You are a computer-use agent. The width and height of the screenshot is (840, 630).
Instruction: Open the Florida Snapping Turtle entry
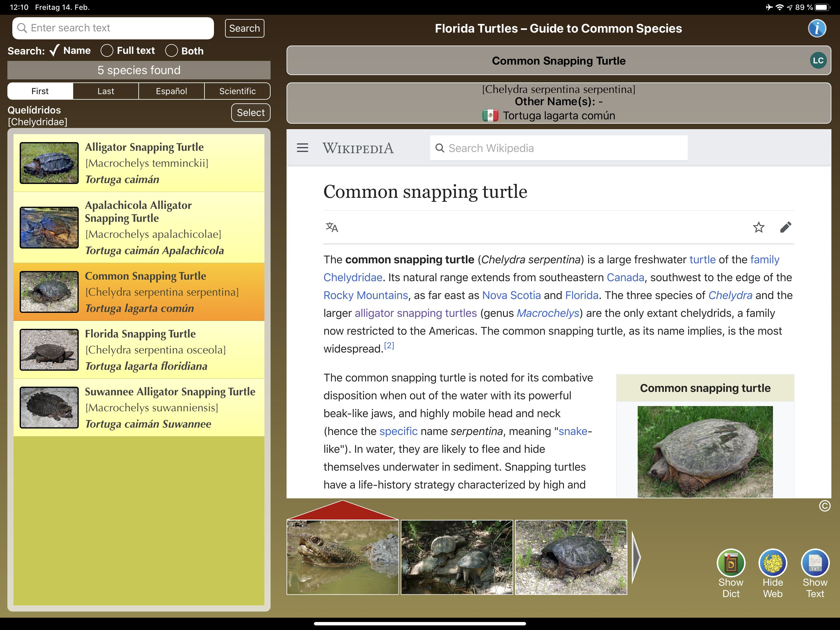coord(139,349)
